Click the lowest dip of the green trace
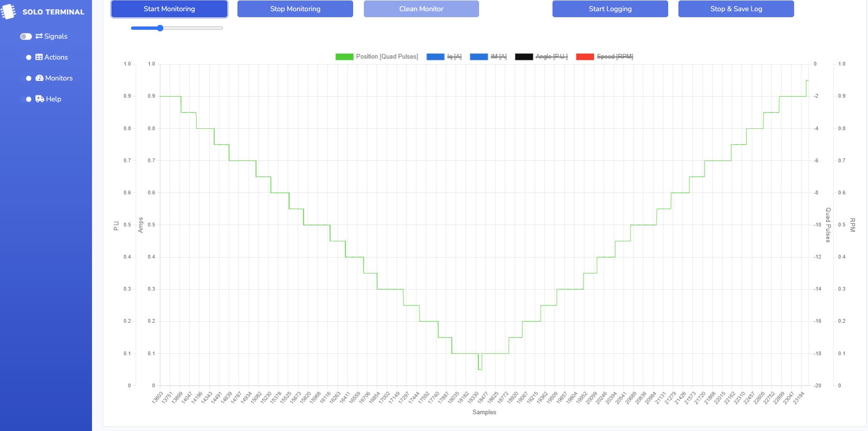This screenshot has width=868, height=431. click(480, 370)
